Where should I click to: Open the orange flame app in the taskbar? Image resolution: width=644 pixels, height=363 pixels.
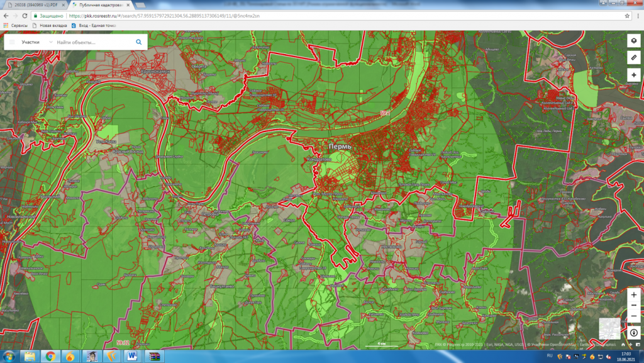click(70, 356)
